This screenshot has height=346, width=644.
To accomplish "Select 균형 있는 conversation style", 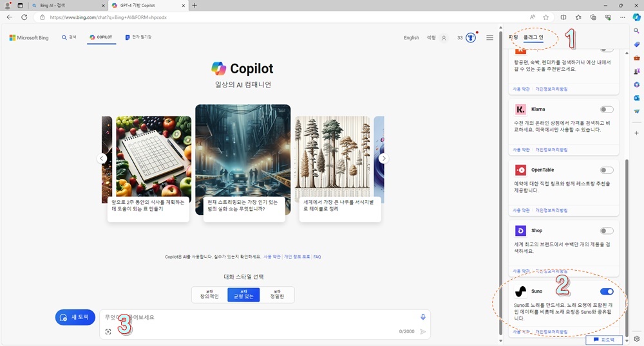I will 243,295.
